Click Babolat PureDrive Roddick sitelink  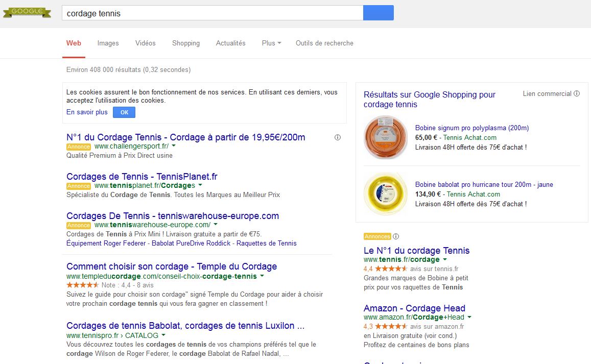tap(191, 244)
